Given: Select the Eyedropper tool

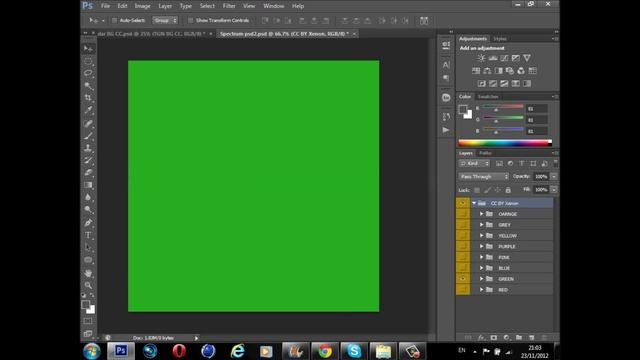Looking at the screenshot, I should pyautogui.click(x=88, y=110).
